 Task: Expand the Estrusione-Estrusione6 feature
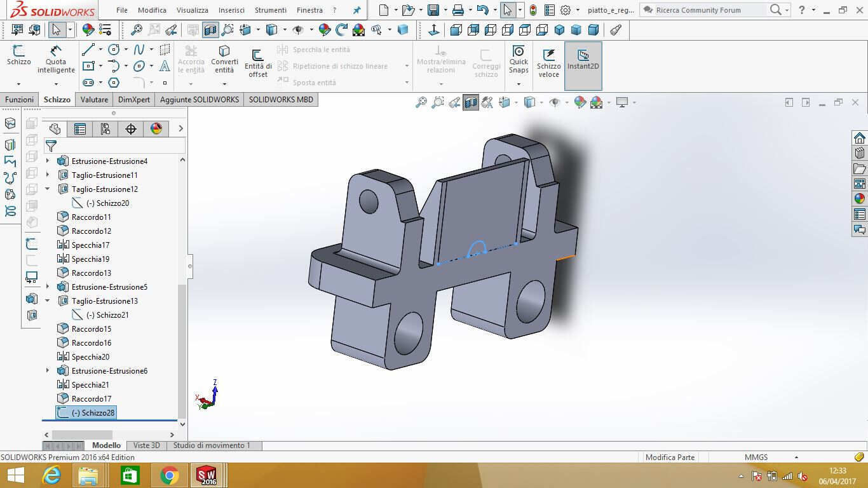tap(48, 371)
